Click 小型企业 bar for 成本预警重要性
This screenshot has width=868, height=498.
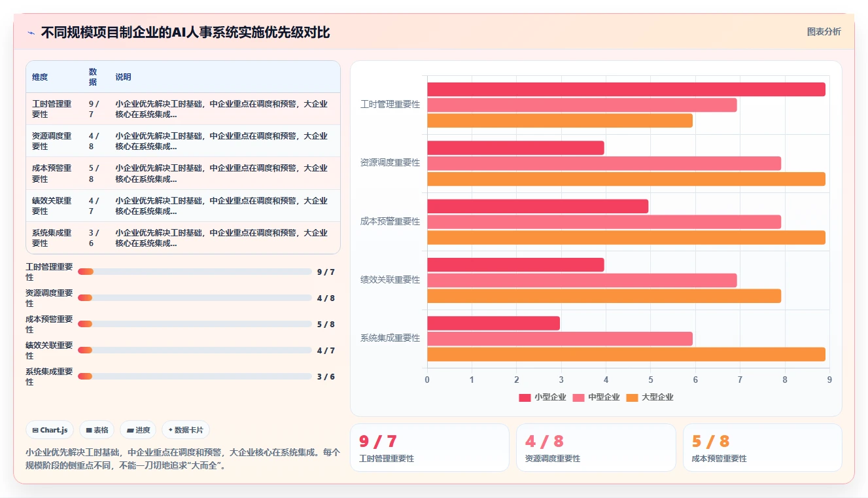click(538, 206)
